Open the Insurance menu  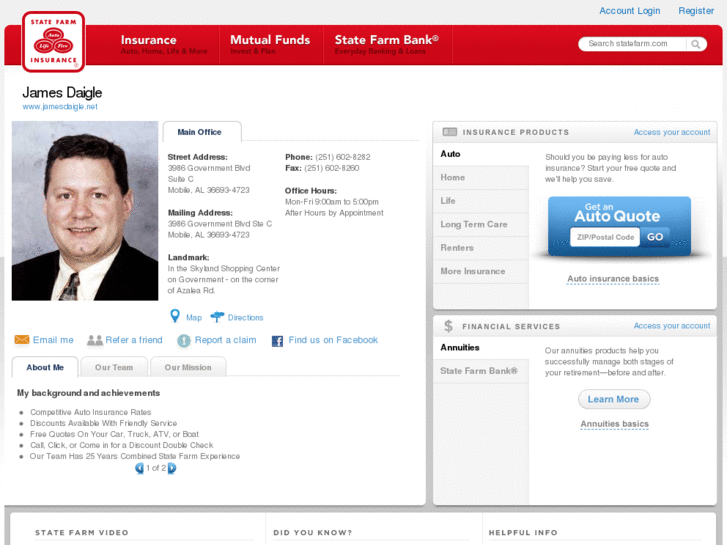coord(164,45)
